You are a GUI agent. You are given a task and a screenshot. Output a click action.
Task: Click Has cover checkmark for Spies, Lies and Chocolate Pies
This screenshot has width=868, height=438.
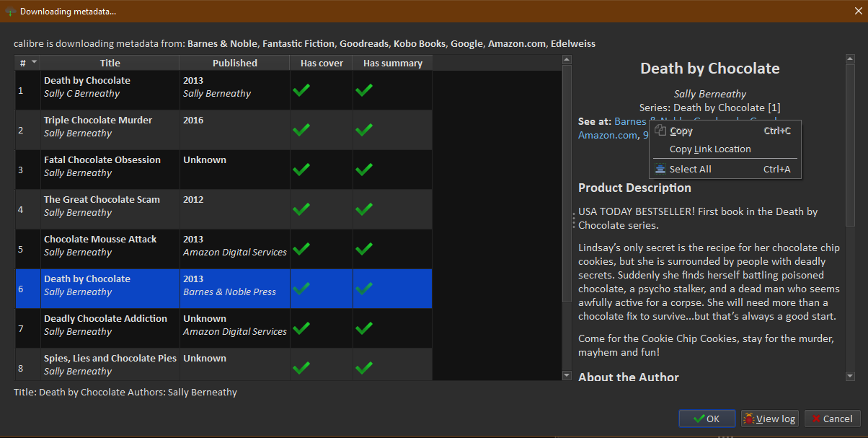click(301, 368)
